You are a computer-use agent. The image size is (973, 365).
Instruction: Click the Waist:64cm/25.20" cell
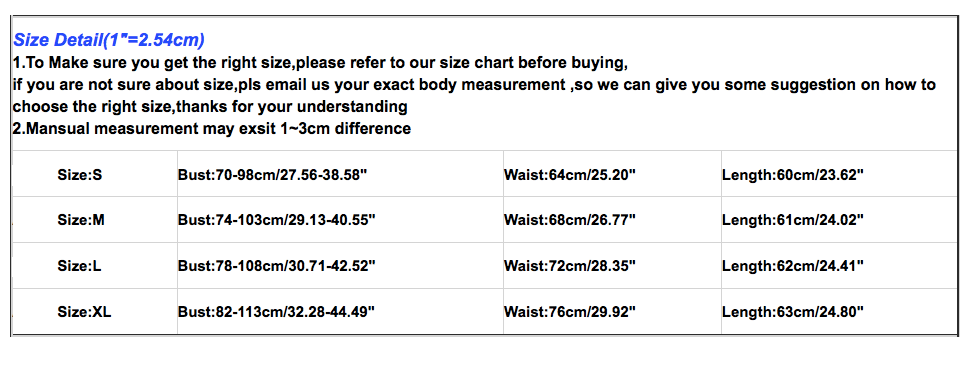(612, 174)
